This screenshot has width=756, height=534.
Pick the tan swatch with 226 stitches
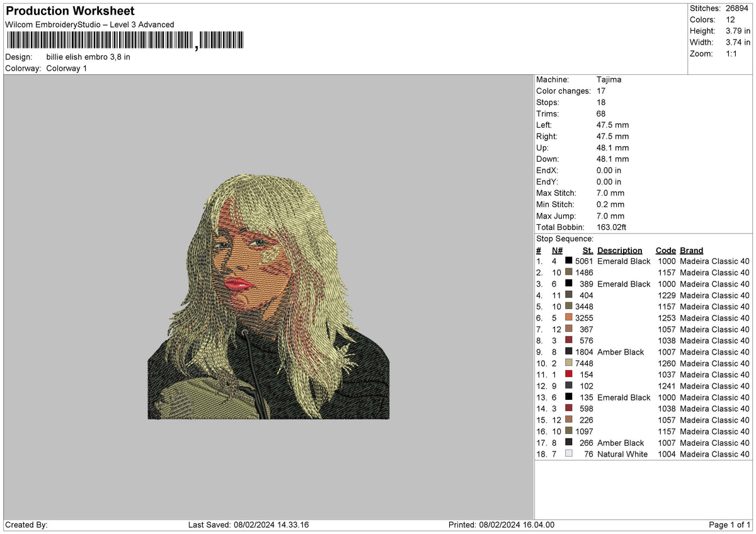569,419
